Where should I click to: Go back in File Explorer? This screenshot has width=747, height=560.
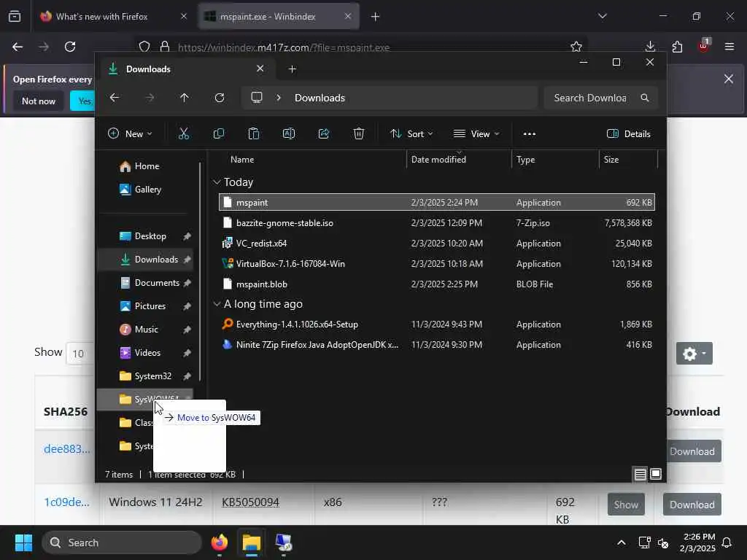[115, 98]
